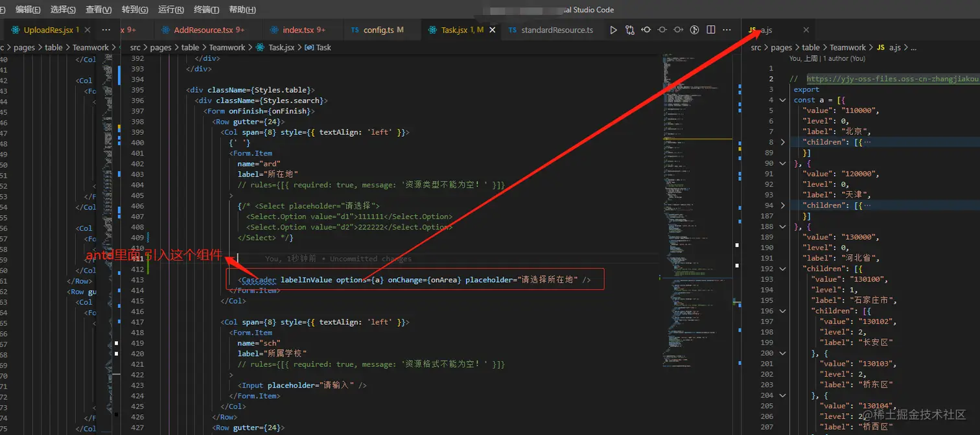Click 'name="ard"' on line 402

[259, 163]
